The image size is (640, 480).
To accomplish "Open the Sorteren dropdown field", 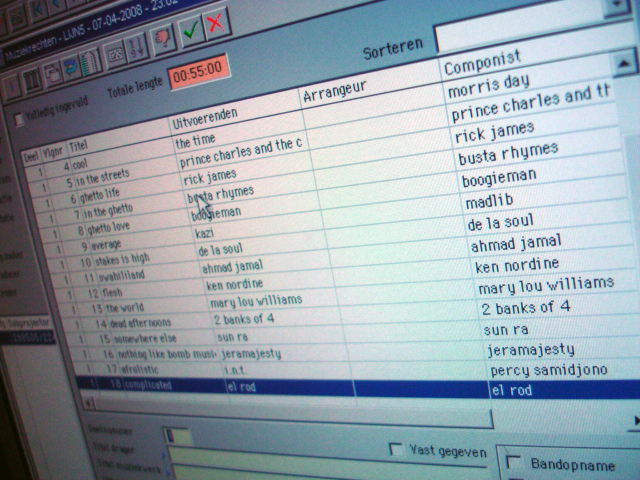I will pos(535,37).
